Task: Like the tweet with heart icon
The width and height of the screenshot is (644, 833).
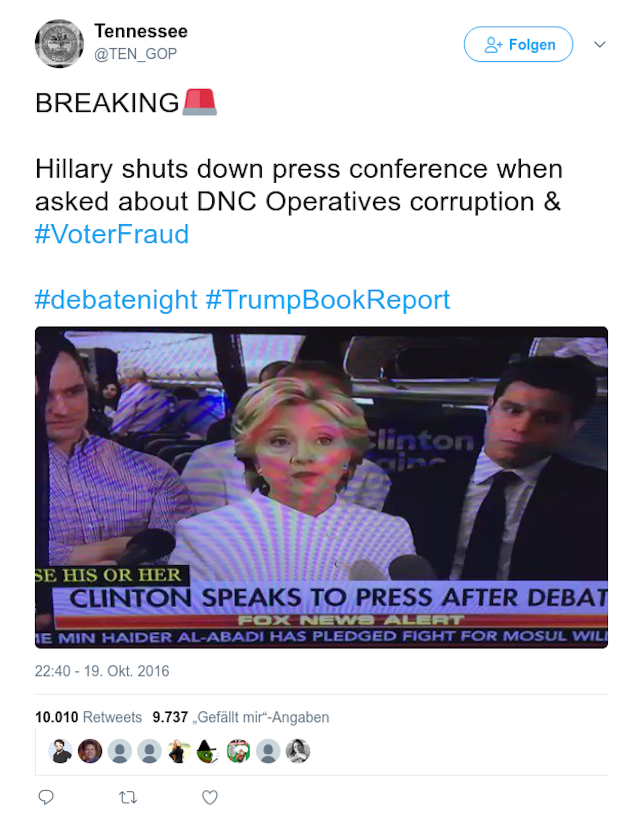Action: [x=210, y=797]
